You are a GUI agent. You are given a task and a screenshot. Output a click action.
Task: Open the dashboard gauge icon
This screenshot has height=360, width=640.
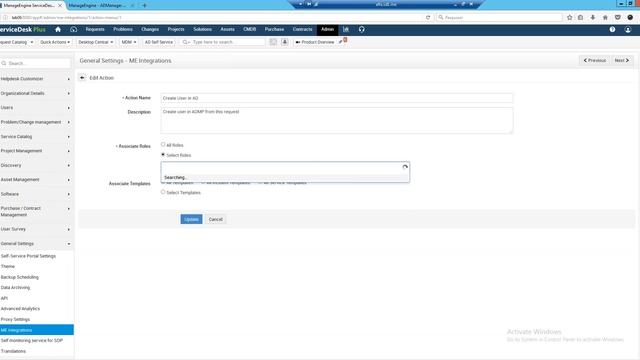(73, 29)
